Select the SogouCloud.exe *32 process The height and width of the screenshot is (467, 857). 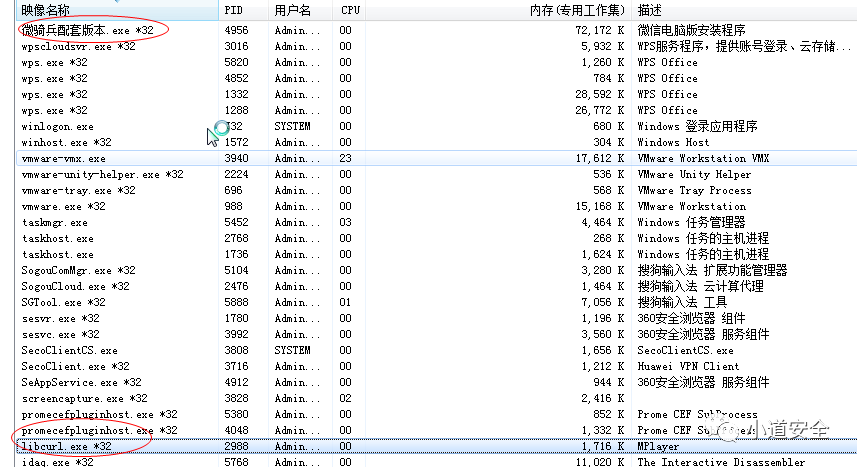[x=437, y=287]
